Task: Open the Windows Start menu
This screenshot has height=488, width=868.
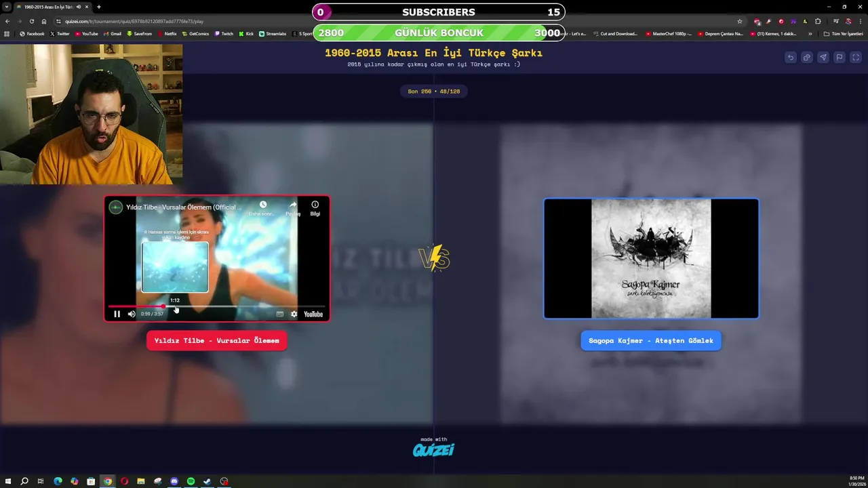Action: [7, 481]
